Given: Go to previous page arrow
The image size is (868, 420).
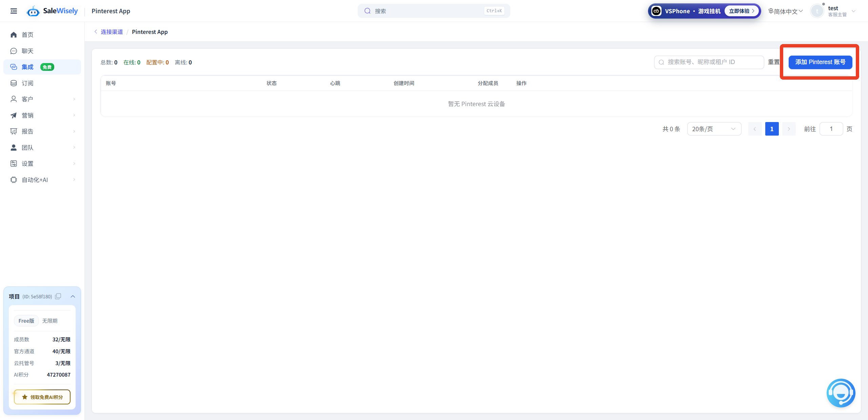Looking at the screenshot, I should coord(755,129).
